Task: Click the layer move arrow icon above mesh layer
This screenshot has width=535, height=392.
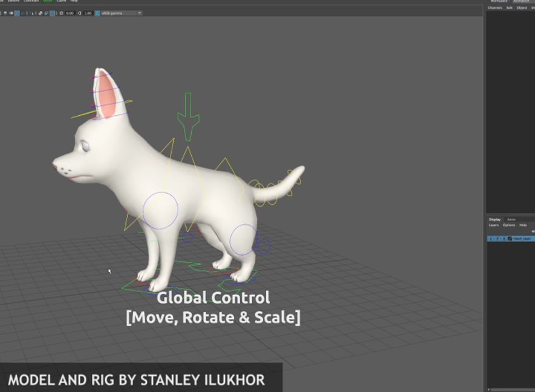Action: [x=533, y=232]
